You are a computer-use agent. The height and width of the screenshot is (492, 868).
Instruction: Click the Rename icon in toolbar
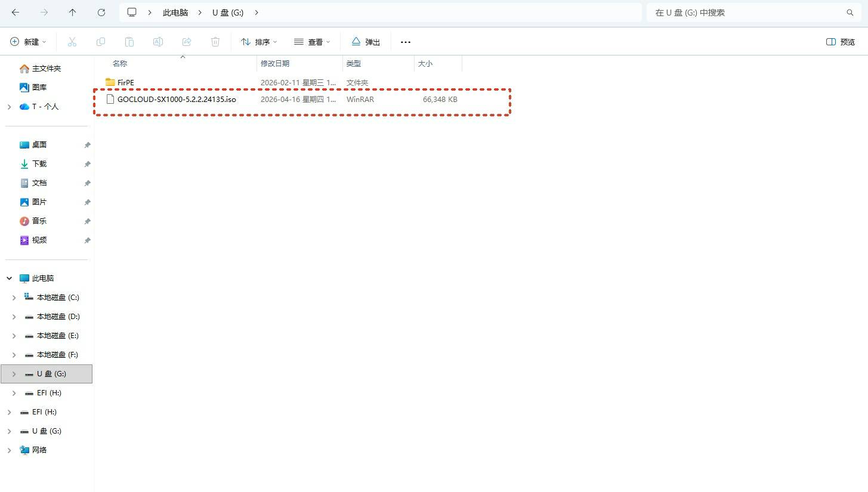(x=158, y=42)
